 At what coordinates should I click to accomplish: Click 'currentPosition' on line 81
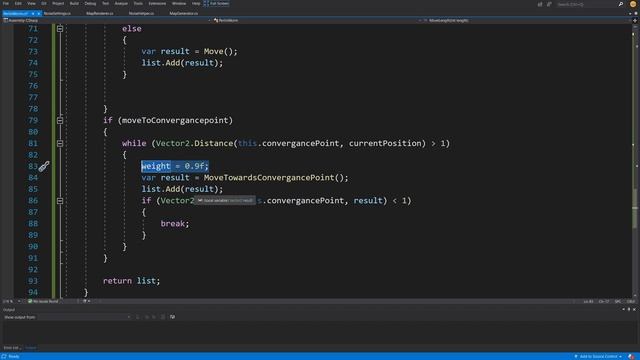click(385, 143)
